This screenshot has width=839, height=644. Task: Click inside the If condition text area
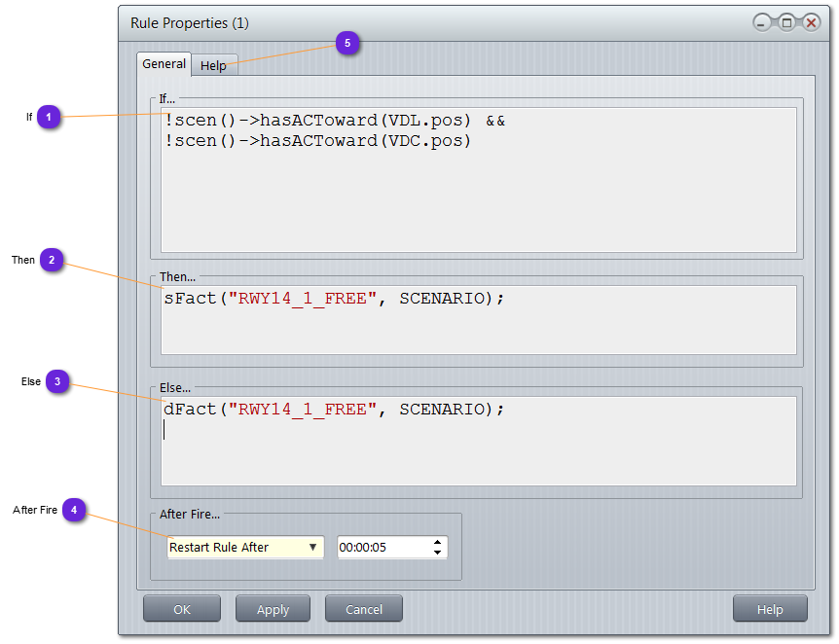pos(478,195)
